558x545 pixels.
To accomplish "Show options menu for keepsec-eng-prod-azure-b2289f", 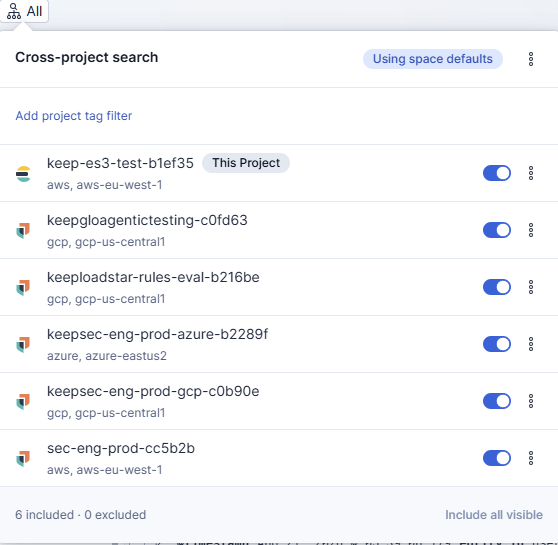I will click(x=531, y=344).
